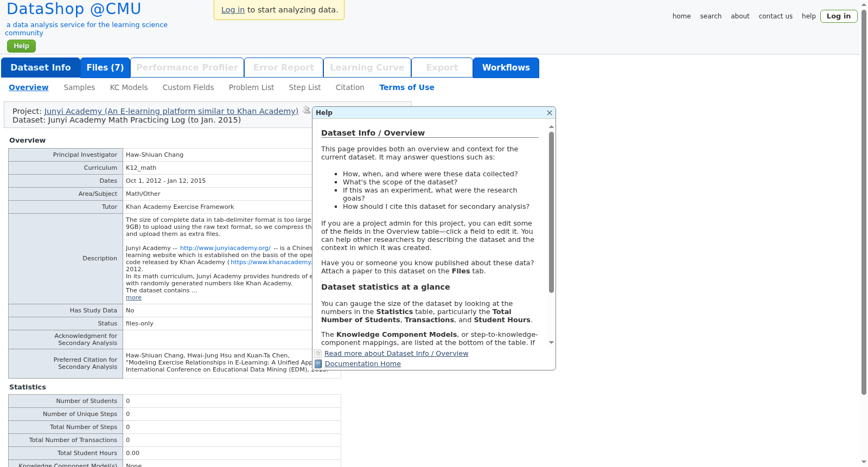Open the Junyi Academy project link
The height and width of the screenshot is (467, 868).
171,111
